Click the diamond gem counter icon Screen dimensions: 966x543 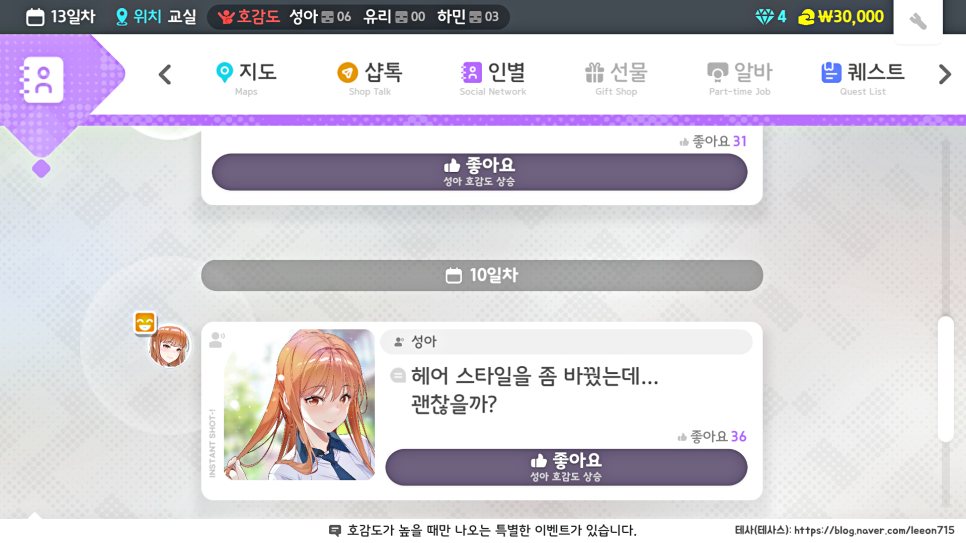[765, 17]
